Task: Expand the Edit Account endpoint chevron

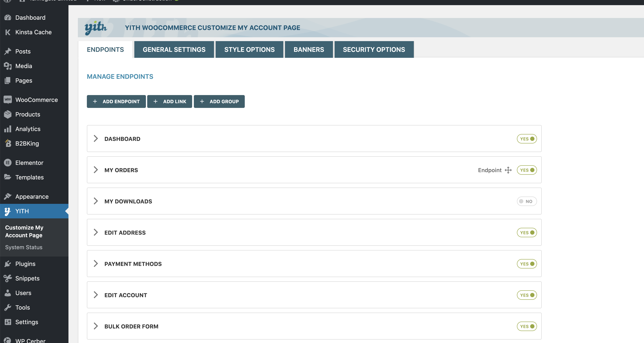Action: [x=95, y=295]
